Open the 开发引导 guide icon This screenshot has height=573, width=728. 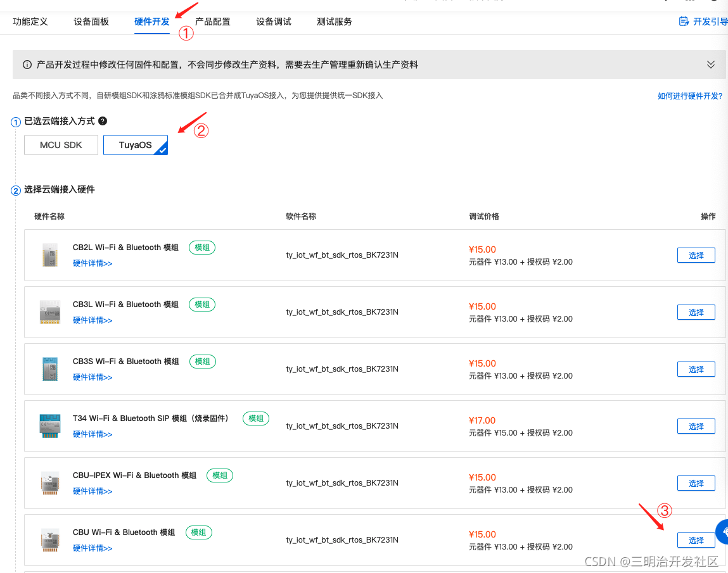684,22
